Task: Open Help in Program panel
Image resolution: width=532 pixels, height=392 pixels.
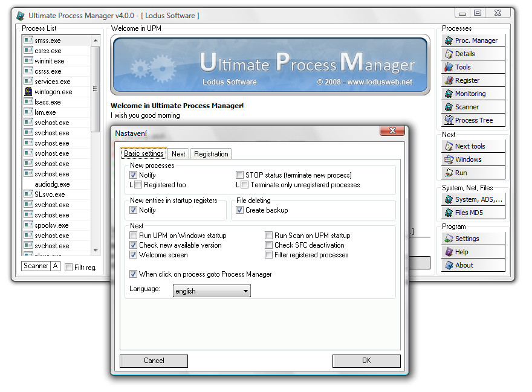Action: point(473,252)
